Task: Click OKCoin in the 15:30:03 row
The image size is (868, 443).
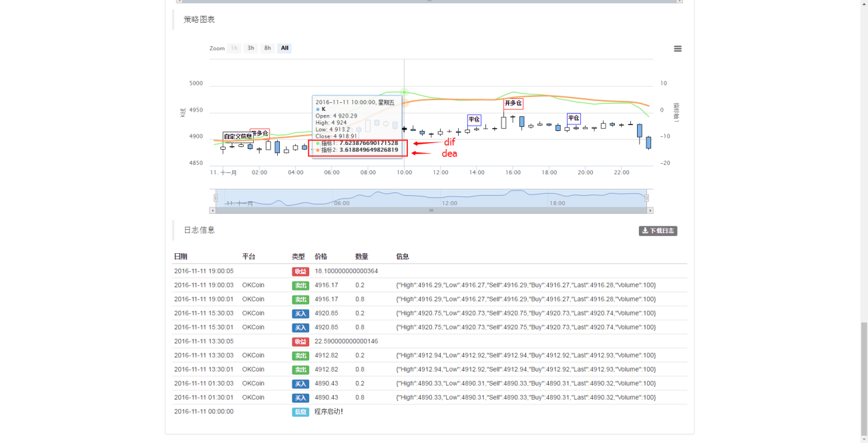Action: click(x=253, y=313)
